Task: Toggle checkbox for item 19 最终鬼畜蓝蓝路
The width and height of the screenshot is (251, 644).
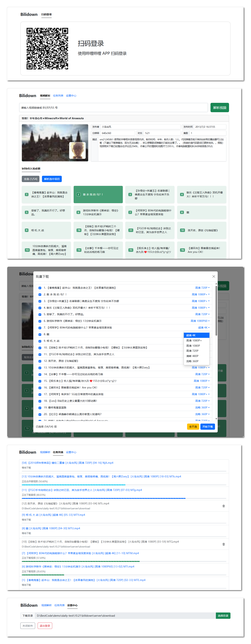Action: (40, 408)
